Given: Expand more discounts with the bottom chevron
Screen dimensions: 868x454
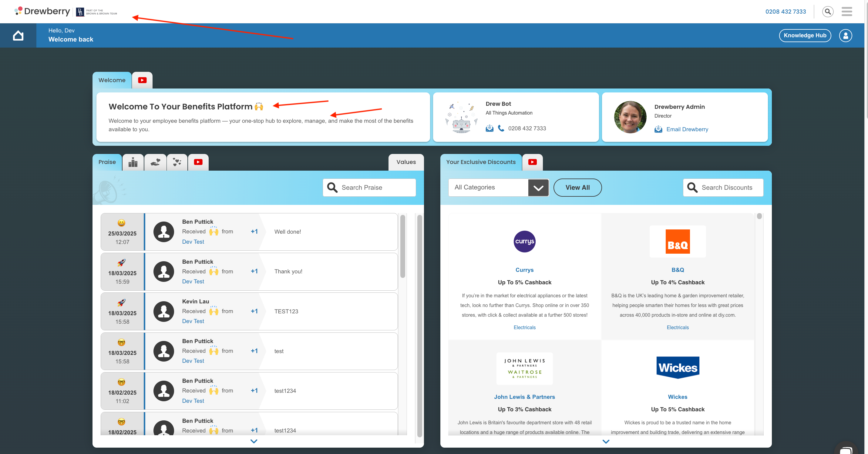Looking at the screenshot, I should [606, 442].
